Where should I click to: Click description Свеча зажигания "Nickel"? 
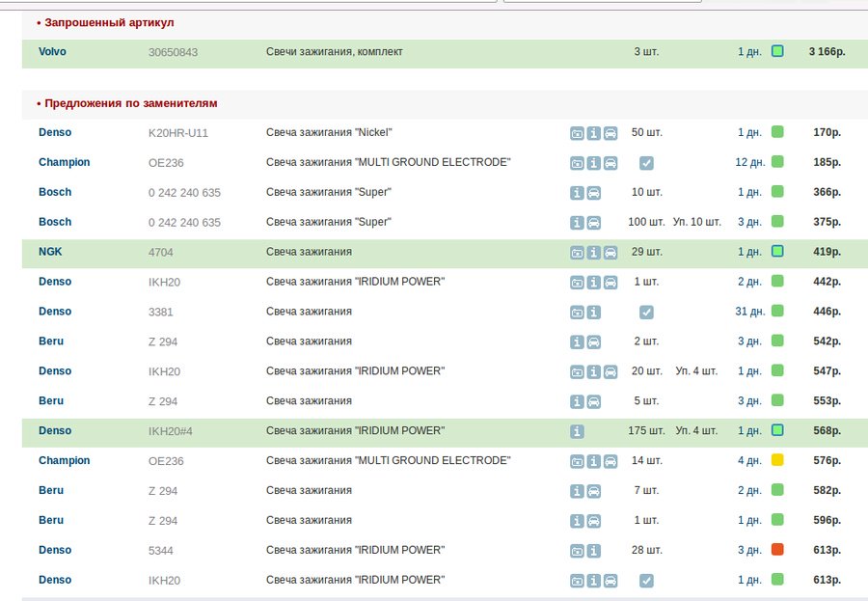329,132
